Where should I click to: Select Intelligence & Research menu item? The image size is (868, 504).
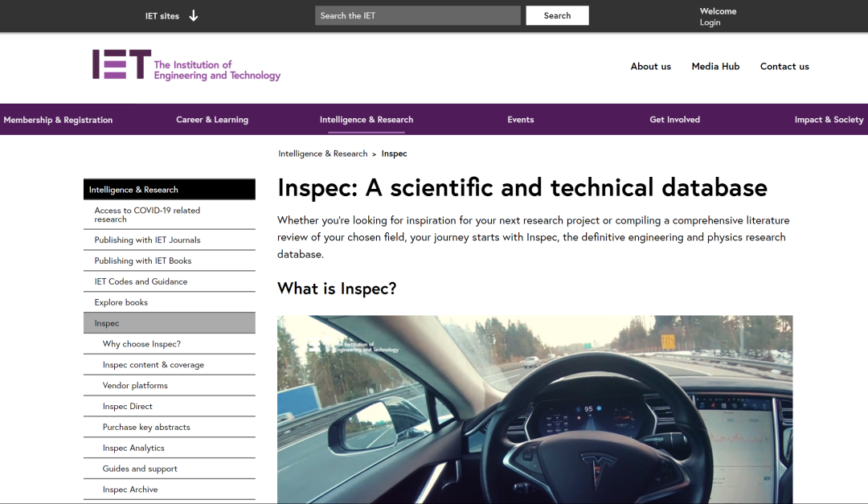coord(366,120)
